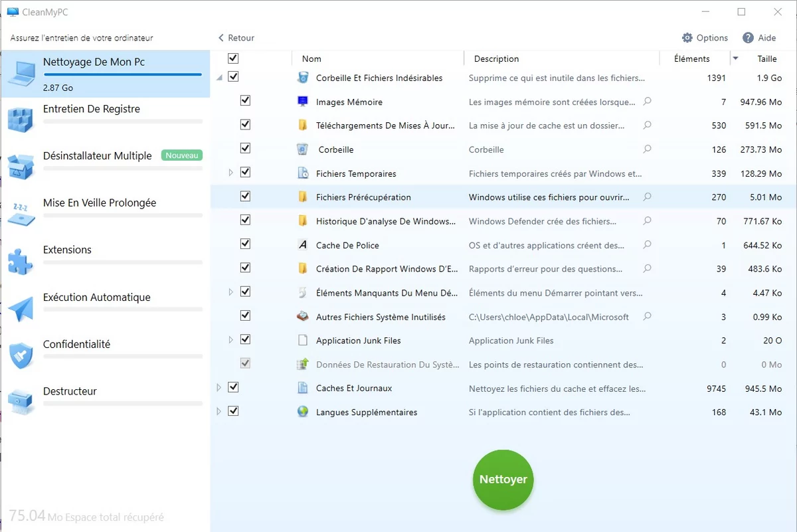Image resolution: width=797 pixels, height=532 pixels.
Task: Click magnifier next to Images Mémoire description
Action: pos(648,102)
